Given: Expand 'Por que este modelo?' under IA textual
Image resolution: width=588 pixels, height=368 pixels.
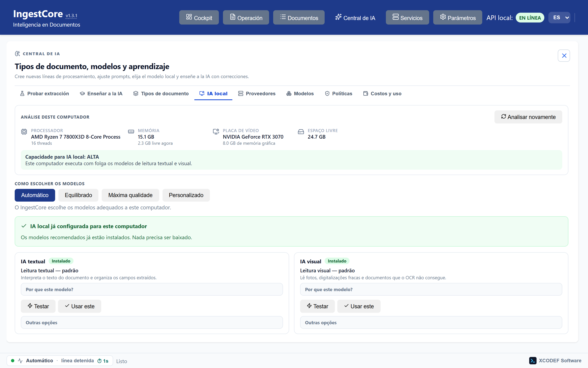Looking at the screenshot, I should (x=152, y=289).
